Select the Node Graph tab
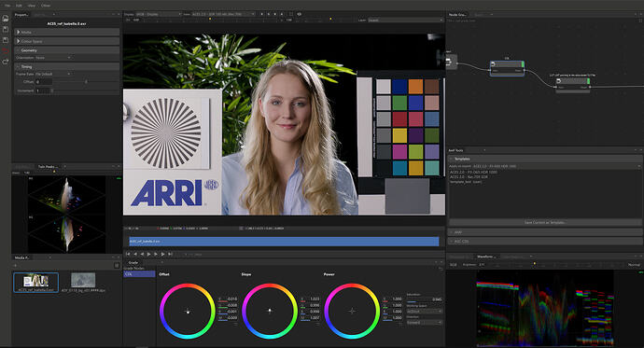This screenshot has height=348, width=644. pos(457,15)
